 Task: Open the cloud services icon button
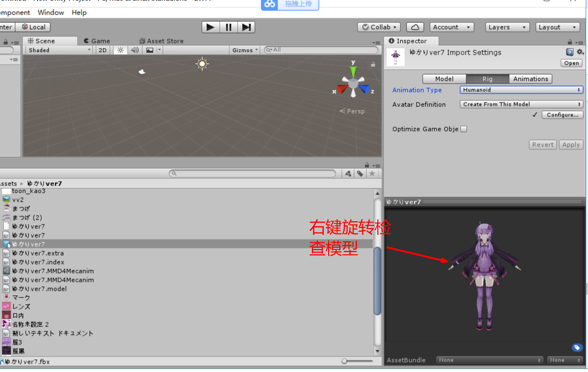click(x=415, y=27)
